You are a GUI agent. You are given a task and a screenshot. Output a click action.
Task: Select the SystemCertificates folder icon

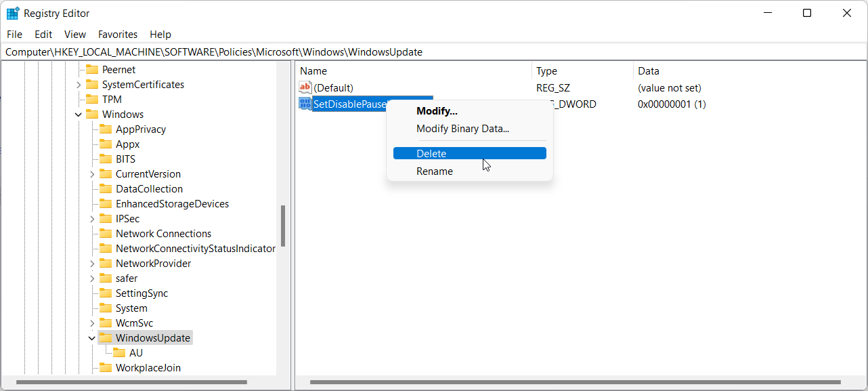pos(94,84)
